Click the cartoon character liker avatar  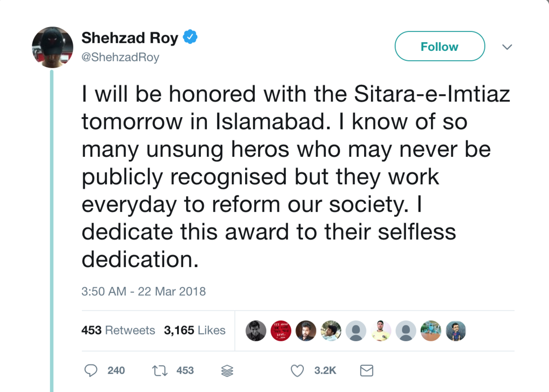point(456,330)
